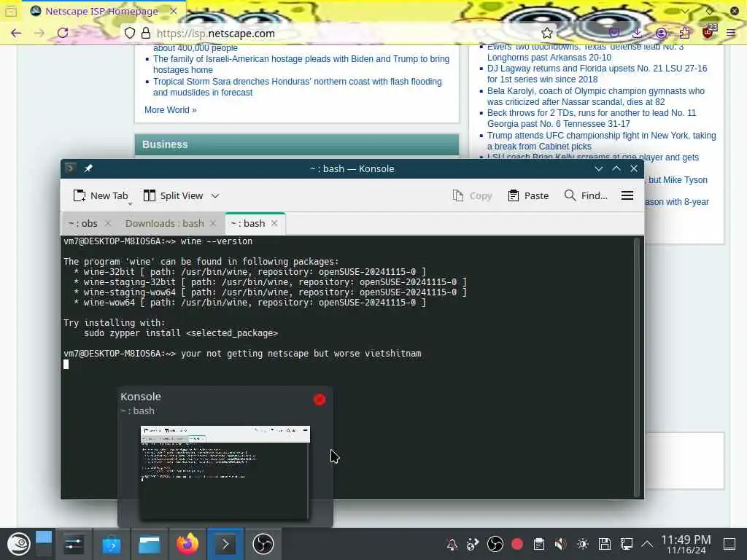The image size is (747, 560).
Task: Open the network tray icon
Action: click(626, 544)
